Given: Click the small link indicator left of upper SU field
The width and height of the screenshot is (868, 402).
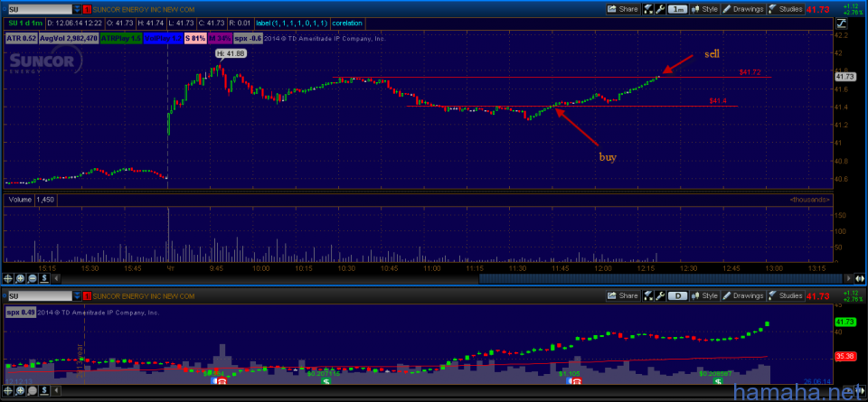Looking at the screenshot, I should (5, 9).
